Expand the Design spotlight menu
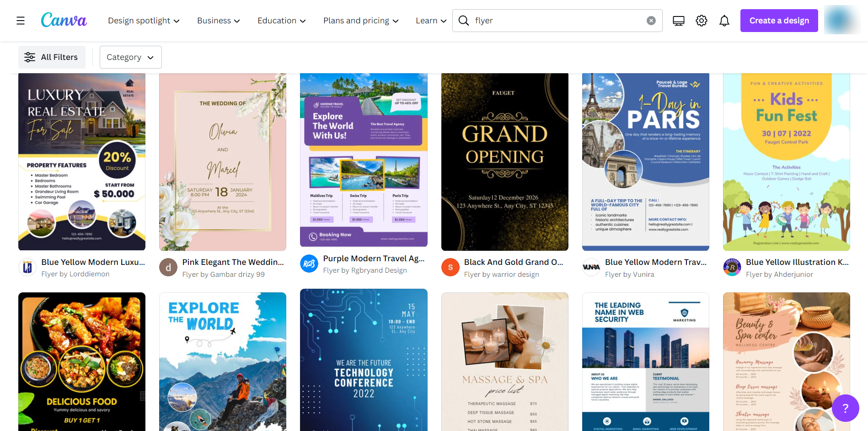The width and height of the screenshot is (868, 431). [144, 21]
